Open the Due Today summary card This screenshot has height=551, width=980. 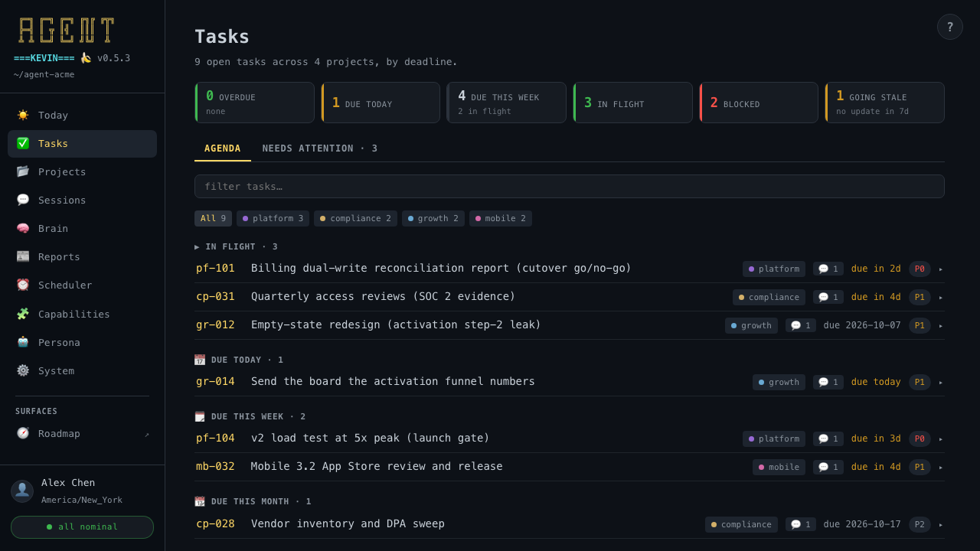(381, 103)
